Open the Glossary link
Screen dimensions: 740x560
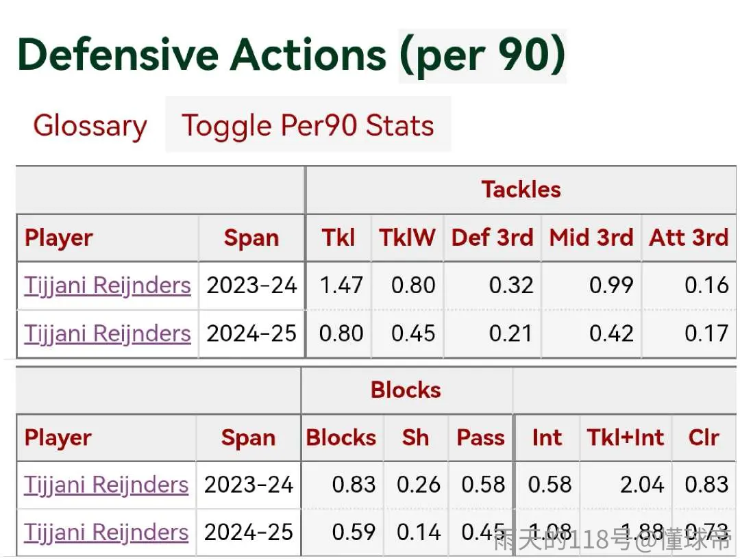tap(90, 125)
